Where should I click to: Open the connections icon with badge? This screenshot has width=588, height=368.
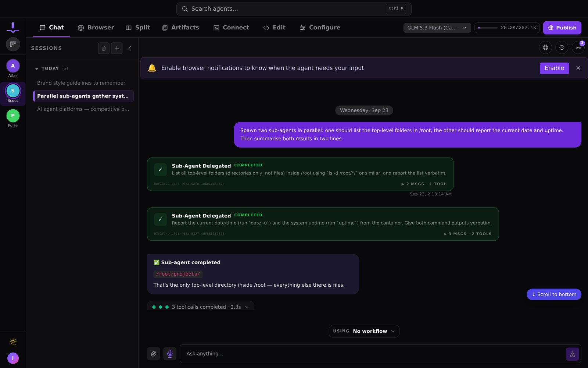[x=578, y=47]
